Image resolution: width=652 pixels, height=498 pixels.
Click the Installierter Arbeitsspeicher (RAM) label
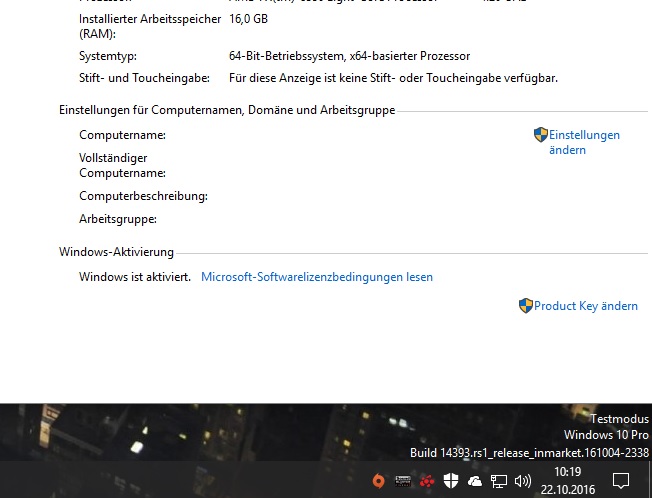tap(150, 26)
